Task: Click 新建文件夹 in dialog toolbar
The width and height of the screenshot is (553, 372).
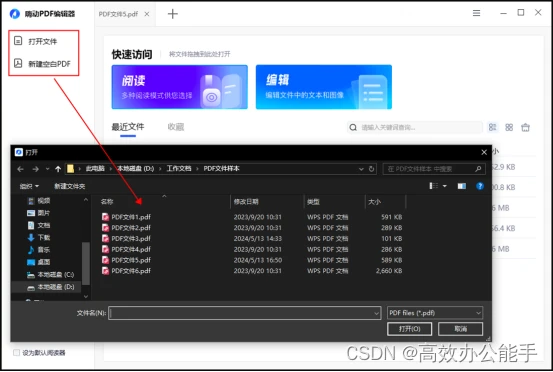Action: (x=69, y=186)
